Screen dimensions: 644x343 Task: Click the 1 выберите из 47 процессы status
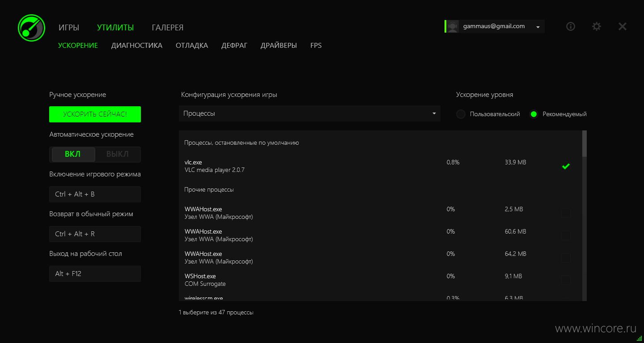pyautogui.click(x=216, y=313)
